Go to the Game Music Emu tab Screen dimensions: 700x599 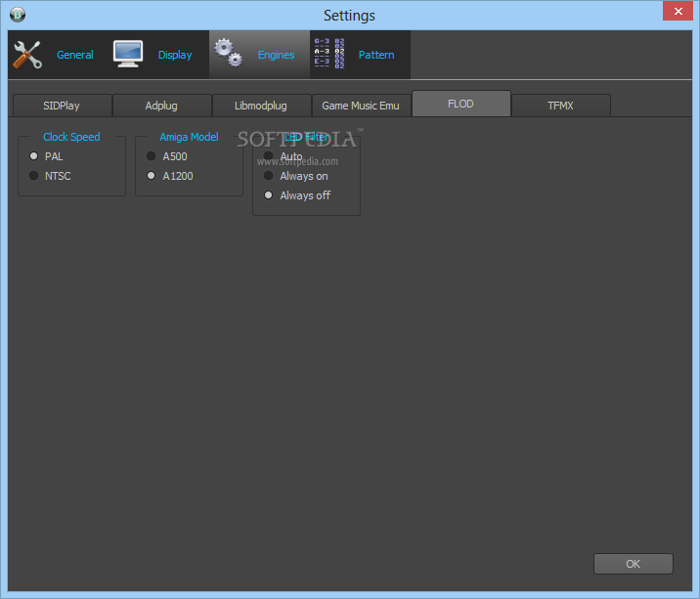(361, 106)
